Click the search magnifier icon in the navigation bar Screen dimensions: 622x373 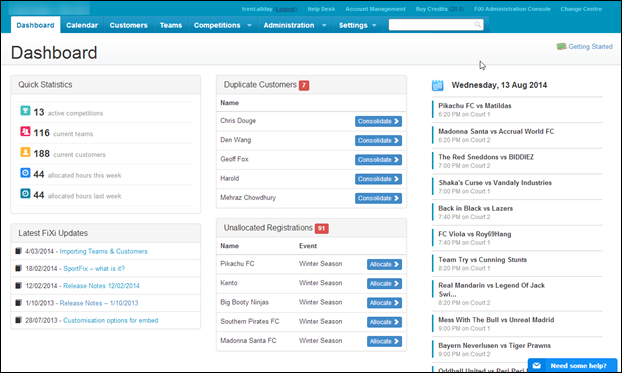478,25
